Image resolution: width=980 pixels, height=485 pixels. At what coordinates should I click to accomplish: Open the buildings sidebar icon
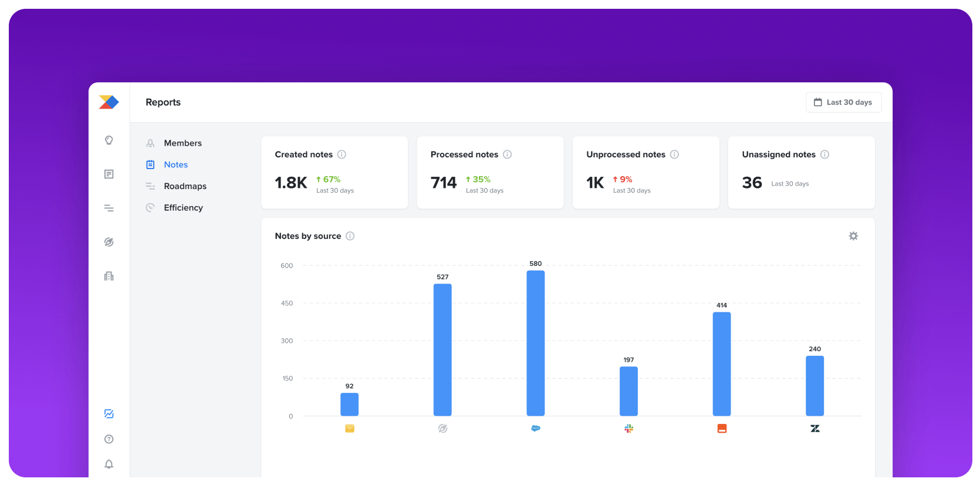pyautogui.click(x=109, y=276)
